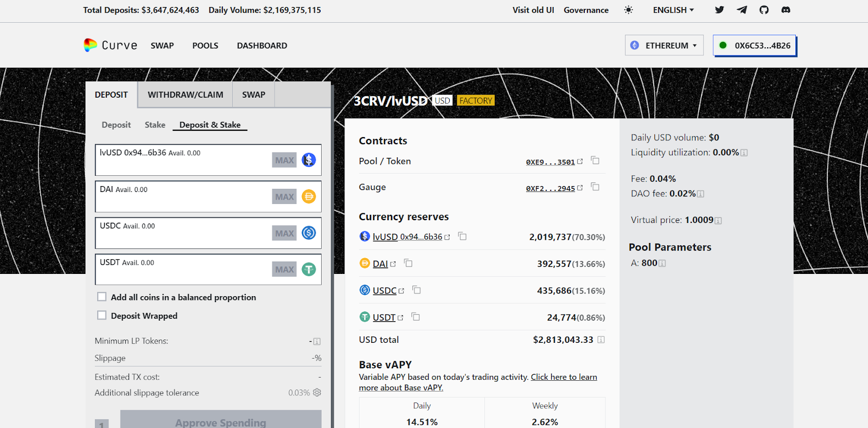Screen dimensions: 868x428
Task: Click the Minimum LP Tokens info icon
Action: coord(317,342)
